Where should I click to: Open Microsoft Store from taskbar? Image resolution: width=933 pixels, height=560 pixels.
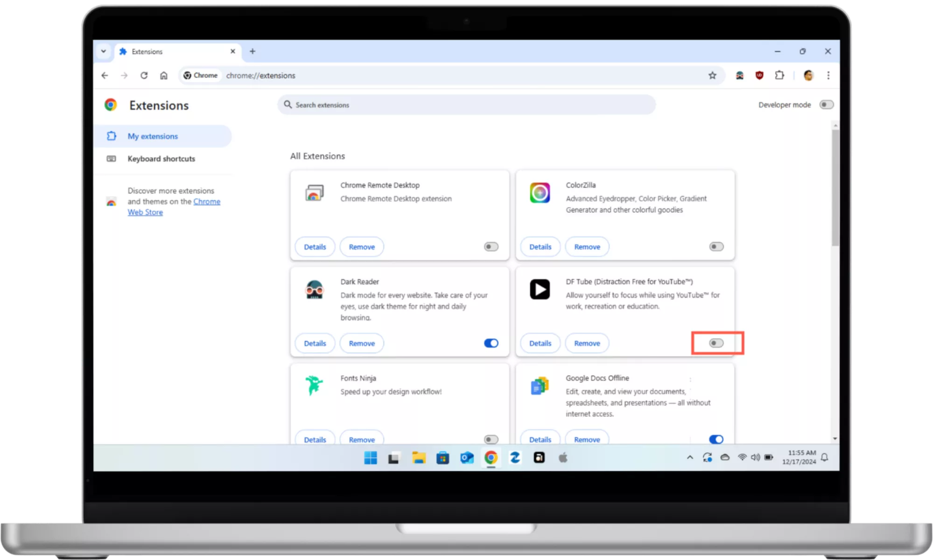(x=442, y=458)
